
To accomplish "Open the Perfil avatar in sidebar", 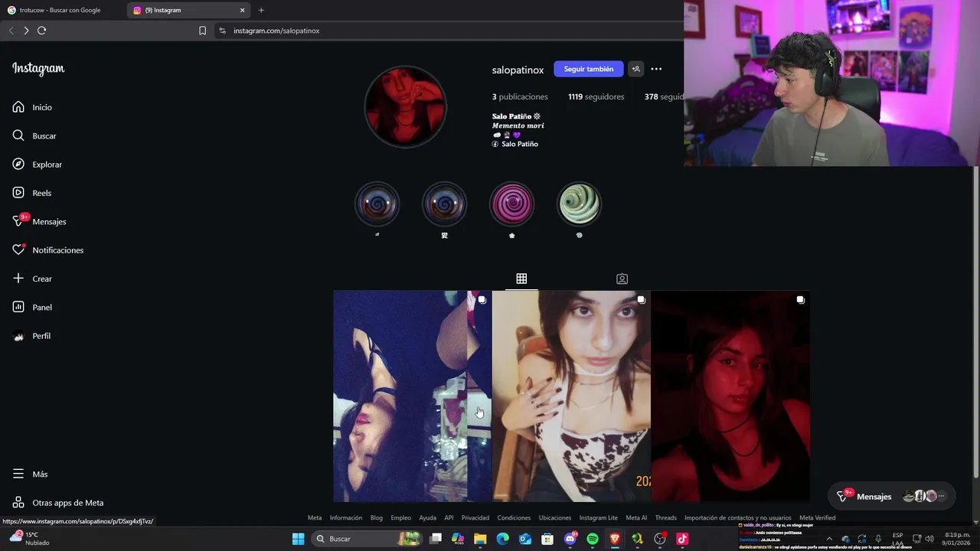I will tap(18, 336).
